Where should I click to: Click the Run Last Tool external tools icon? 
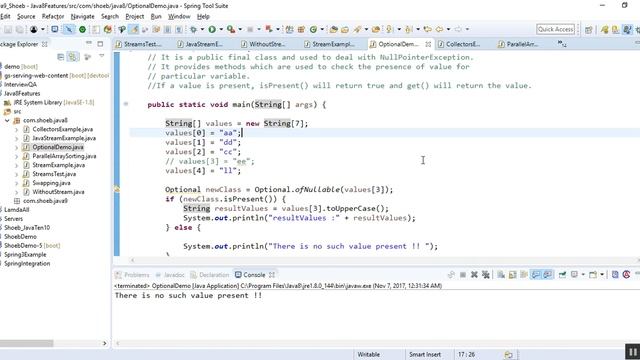pyautogui.click(x=231, y=29)
